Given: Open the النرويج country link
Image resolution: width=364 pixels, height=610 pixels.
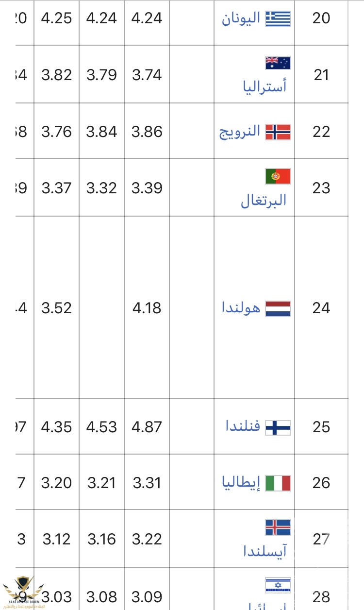Looking at the screenshot, I should pos(240,132).
